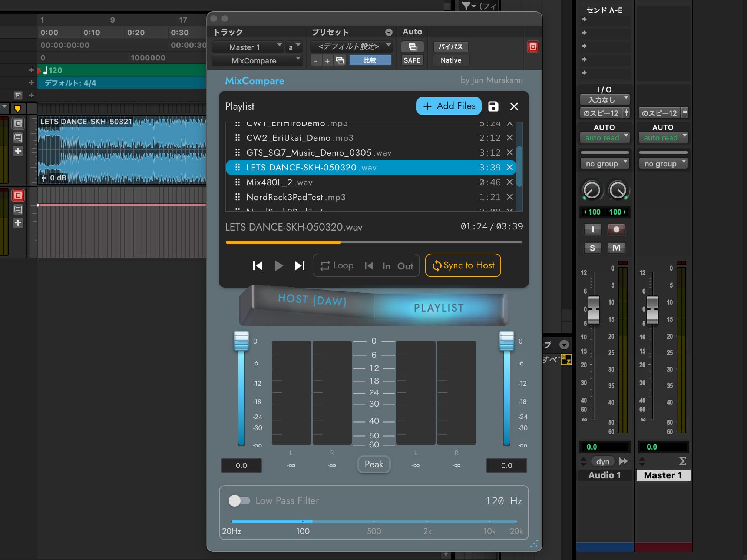The width and height of the screenshot is (747, 560).
Task: Click the Native button in the plugin header
Action: click(450, 60)
